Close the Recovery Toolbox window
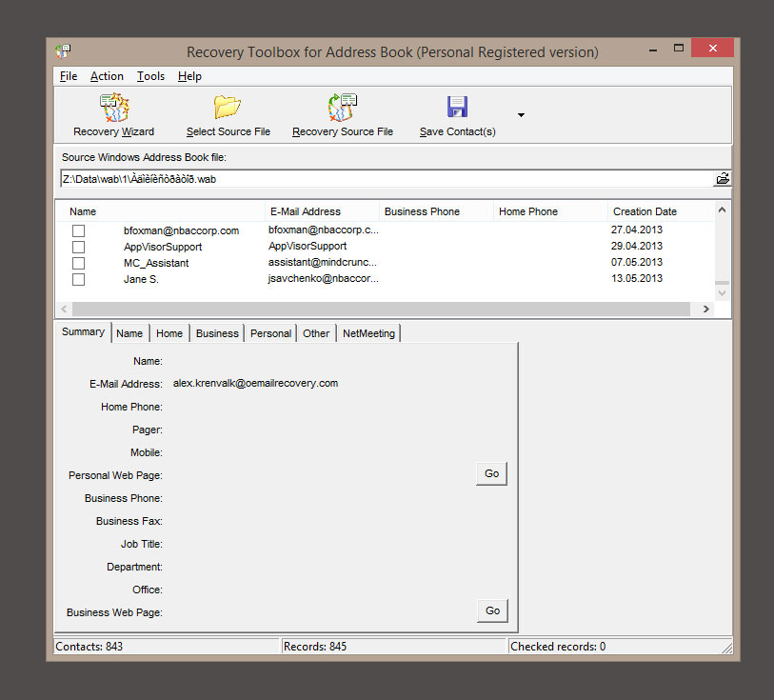 tap(712, 48)
